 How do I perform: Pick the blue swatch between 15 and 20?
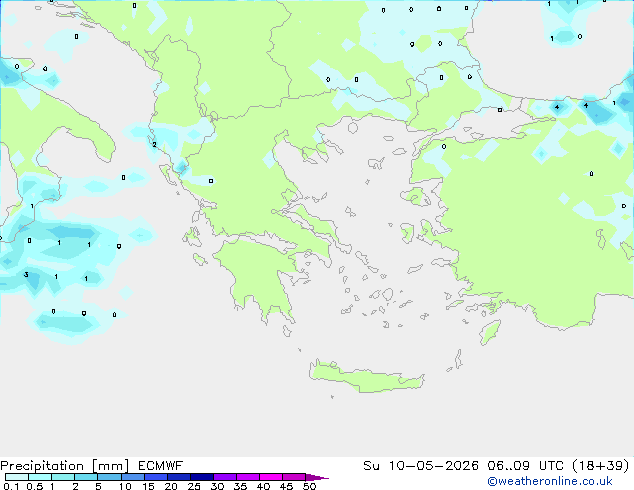coord(156,477)
